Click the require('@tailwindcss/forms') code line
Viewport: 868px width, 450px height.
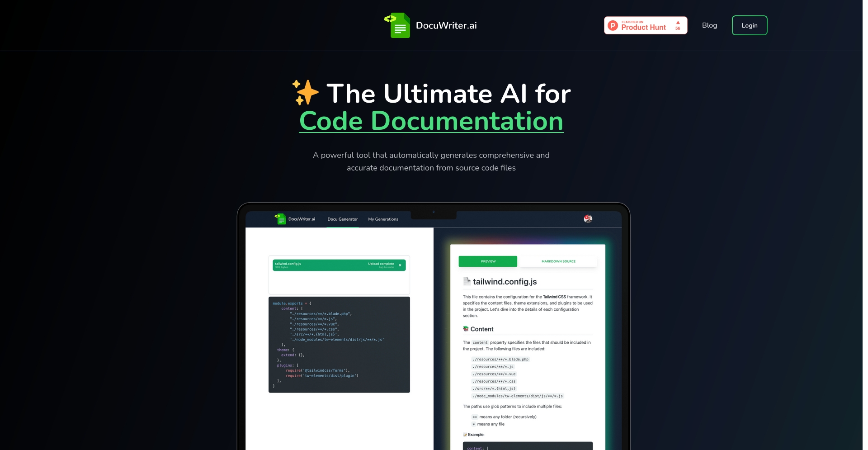(x=318, y=370)
